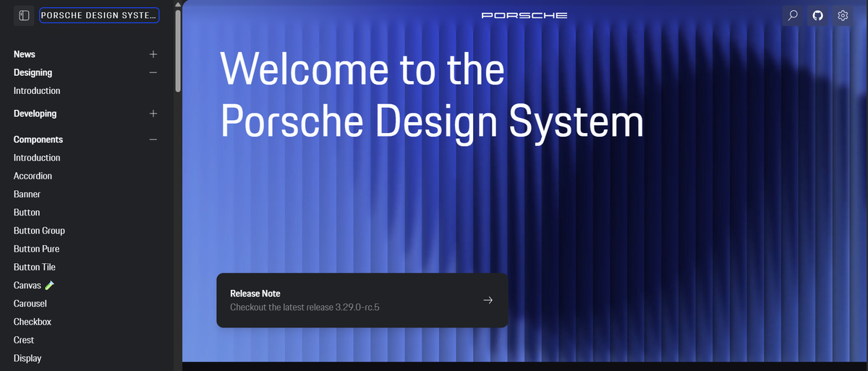Open the Button Pure component page
This screenshot has width=868, height=371.
point(36,249)
